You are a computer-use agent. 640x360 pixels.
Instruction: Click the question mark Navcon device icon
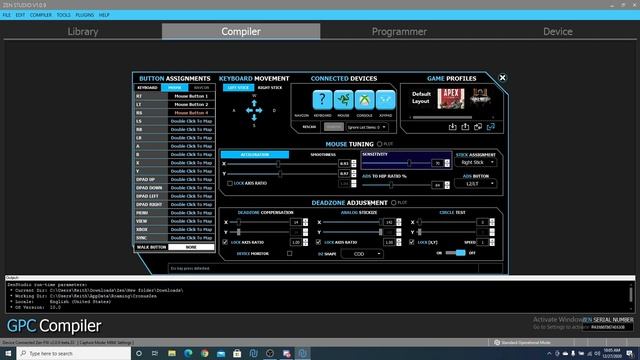pyautogui.click(x=322, y=100)
